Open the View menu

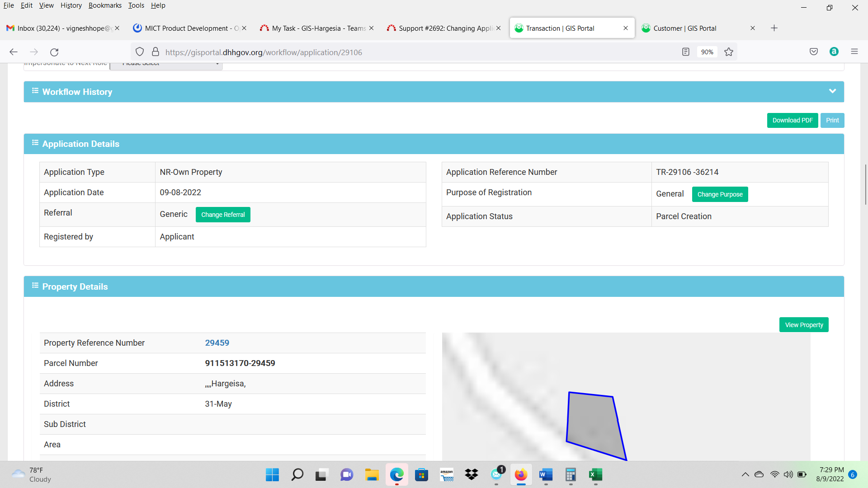[46, 5]
